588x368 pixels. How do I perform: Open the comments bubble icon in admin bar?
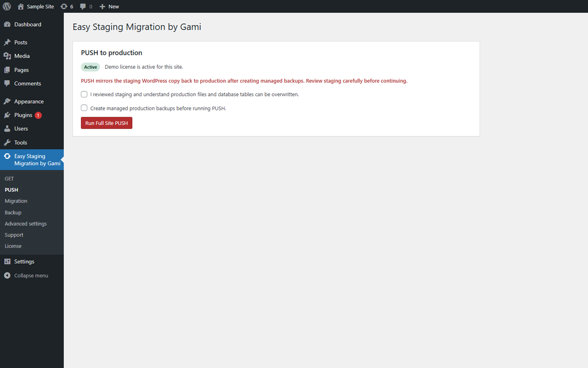(x=83, y=6)
